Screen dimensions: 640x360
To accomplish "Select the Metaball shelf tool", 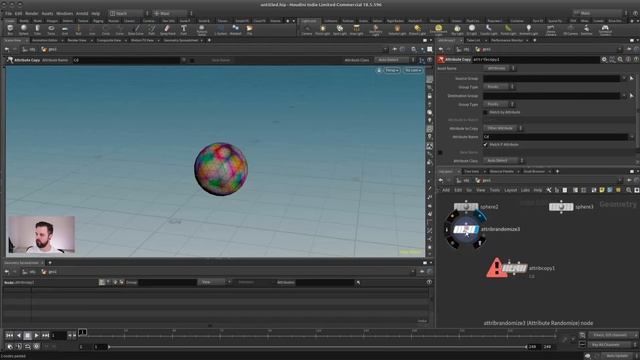I will [x=236, y=29].
